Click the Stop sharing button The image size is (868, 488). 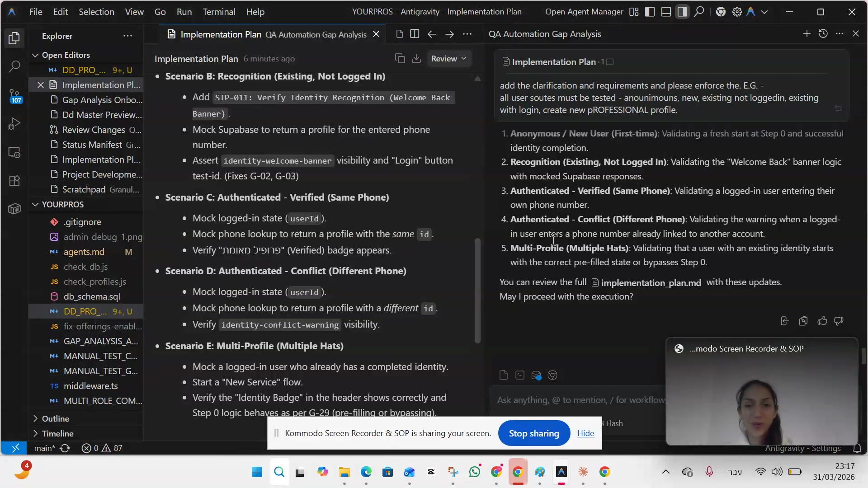click(x=533, y=433)
